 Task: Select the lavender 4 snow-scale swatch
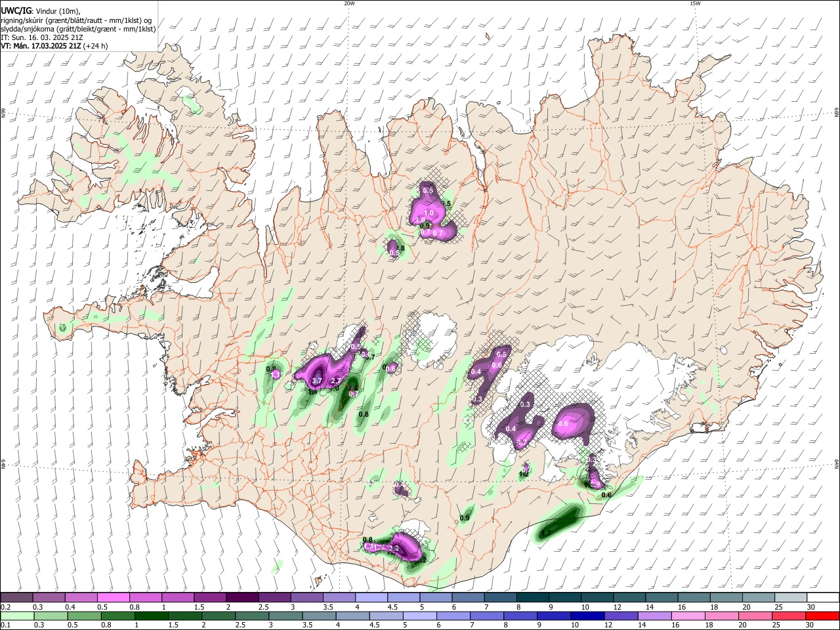[371, 597]
